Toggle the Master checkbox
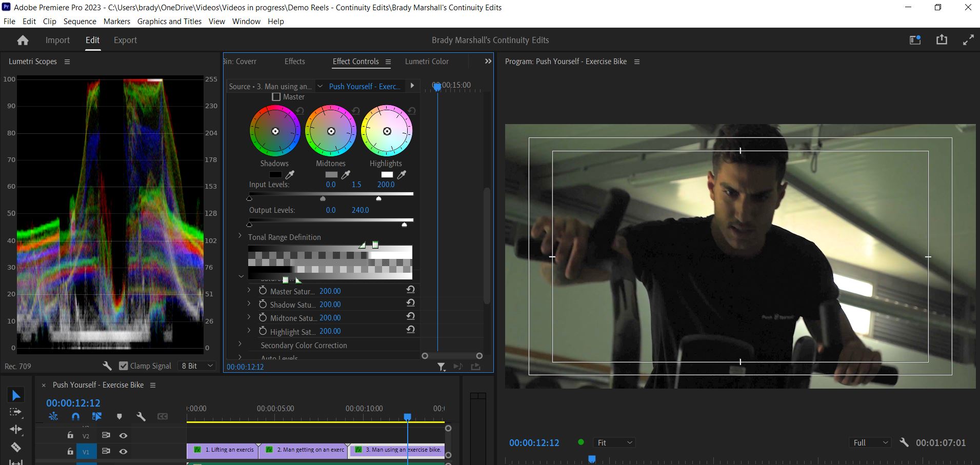The image size is (980, 465). tap(276, 97)
